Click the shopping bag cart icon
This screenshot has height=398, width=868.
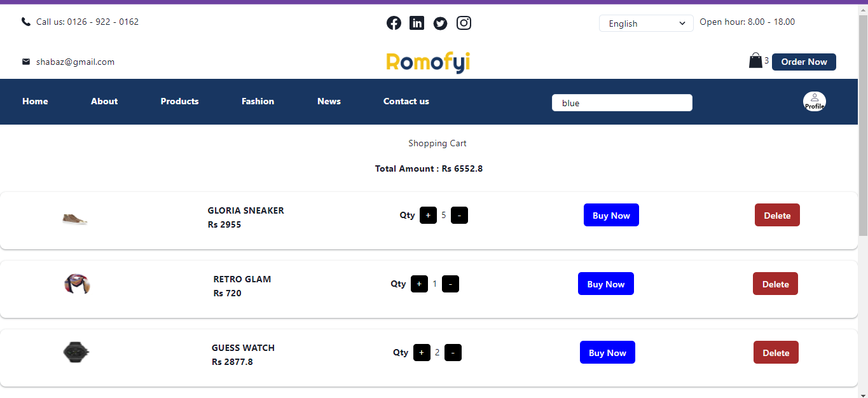tap(755, 60)
